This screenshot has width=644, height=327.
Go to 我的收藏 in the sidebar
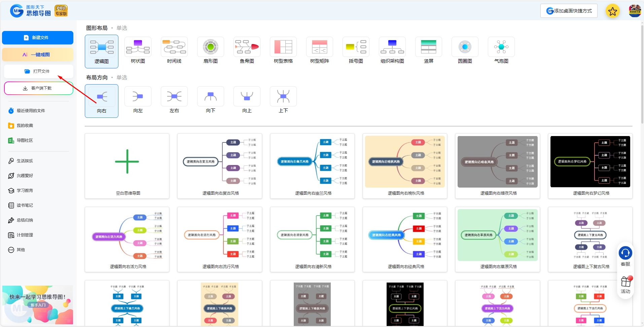(25, 125)
